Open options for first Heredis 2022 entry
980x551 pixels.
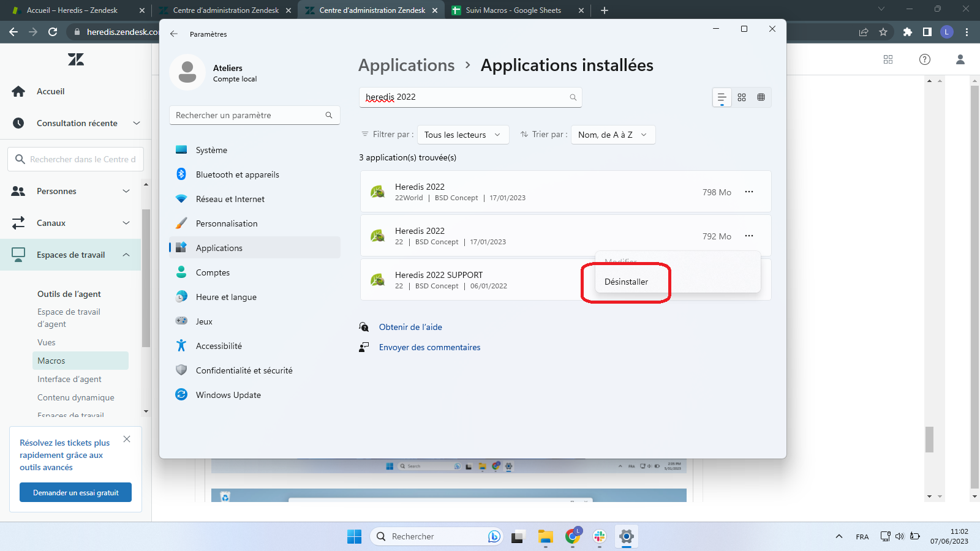click(748, 192)
